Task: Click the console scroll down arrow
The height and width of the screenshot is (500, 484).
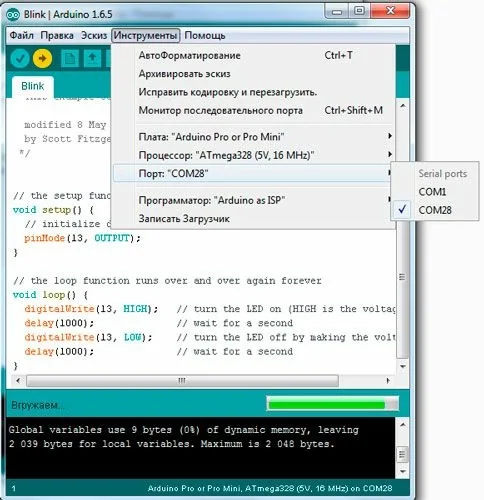Action: point(403,472)
